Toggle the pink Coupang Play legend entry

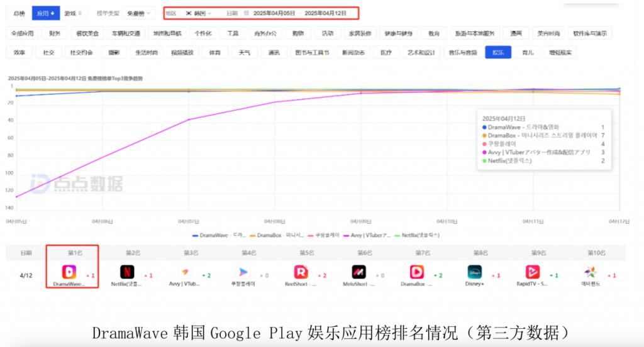[x=324, y=235]
